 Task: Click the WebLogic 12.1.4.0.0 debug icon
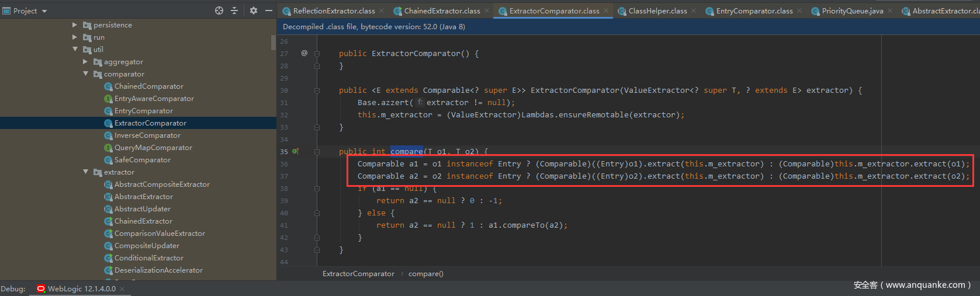pos(41,288)
